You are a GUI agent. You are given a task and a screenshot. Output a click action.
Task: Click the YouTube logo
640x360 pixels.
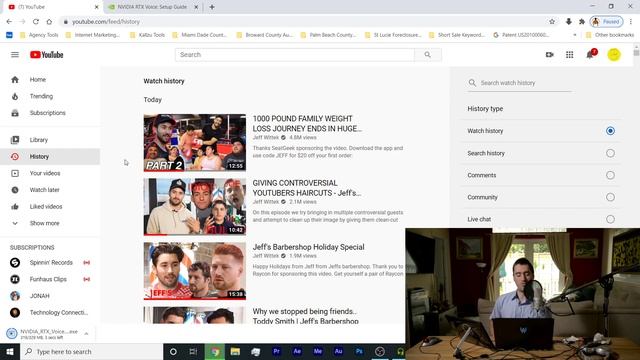[47, 55]
